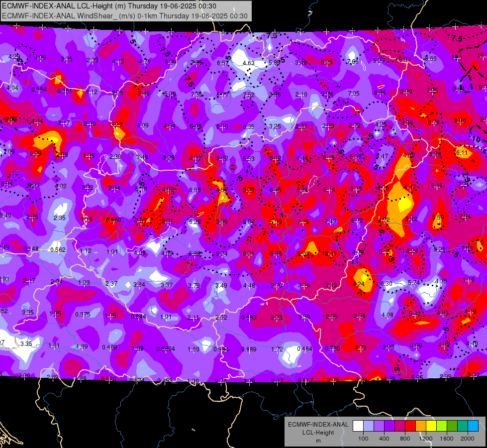Click the wind shear value 7.19
487x448 pixels.
(x=303, y=222)
